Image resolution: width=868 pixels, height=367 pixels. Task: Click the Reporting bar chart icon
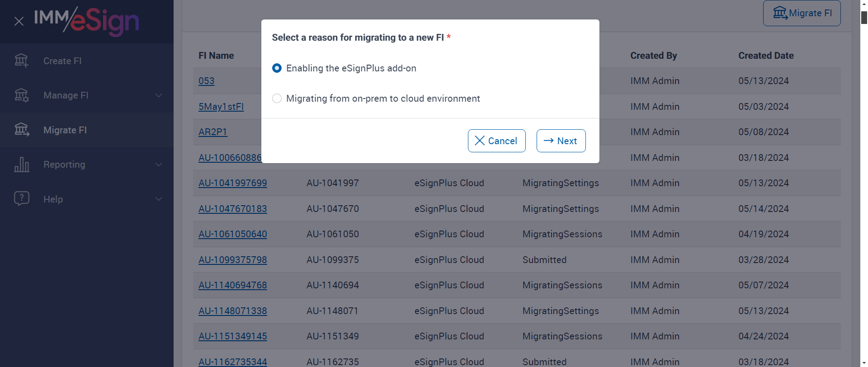coord(21,165)
